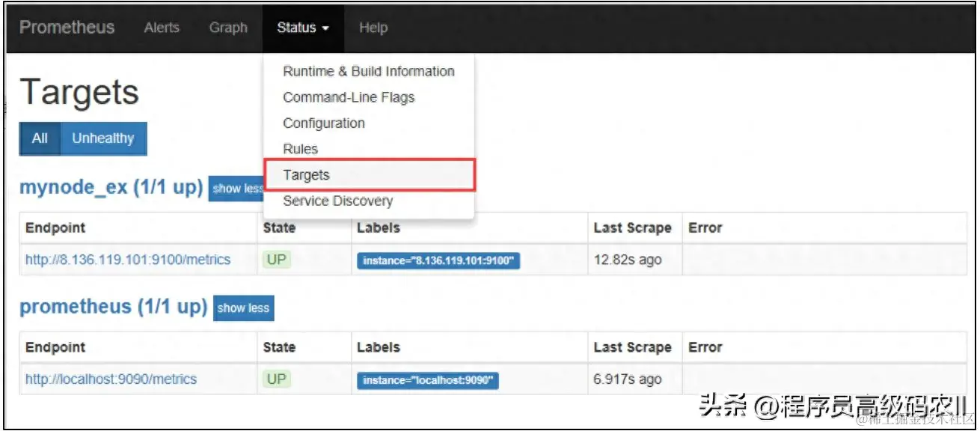Collapse mynode_ex group with show less
Image resolution: width=980 pixels, height=431 pixels.
pos(236,189)
